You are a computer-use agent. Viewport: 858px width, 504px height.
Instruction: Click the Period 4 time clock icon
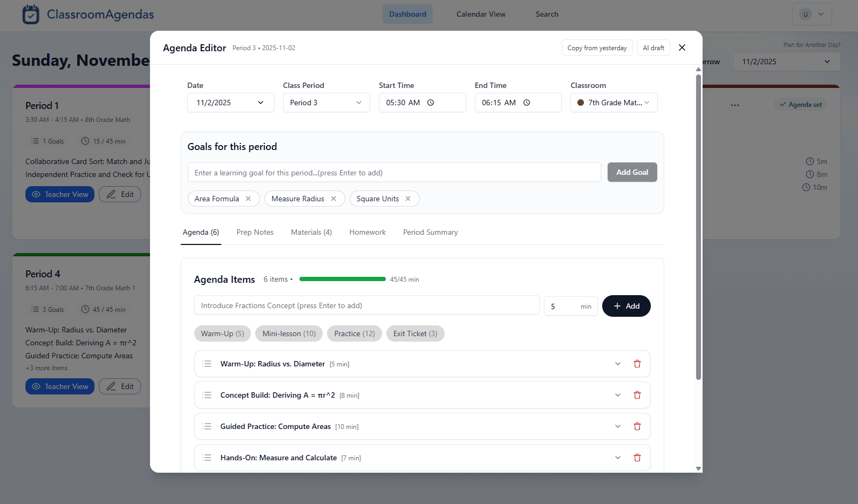tap(85, 310)
